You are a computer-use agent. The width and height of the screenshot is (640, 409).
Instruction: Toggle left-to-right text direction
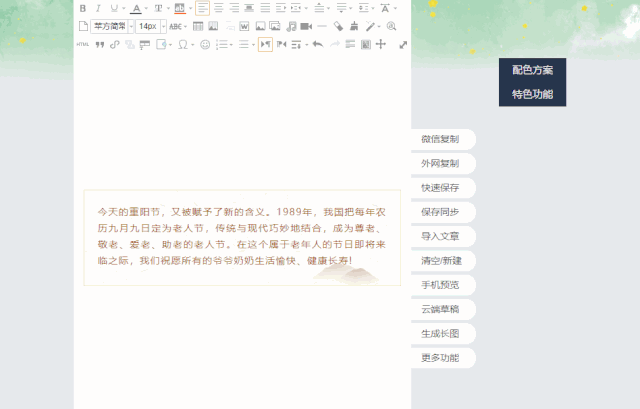click(265, 44)
